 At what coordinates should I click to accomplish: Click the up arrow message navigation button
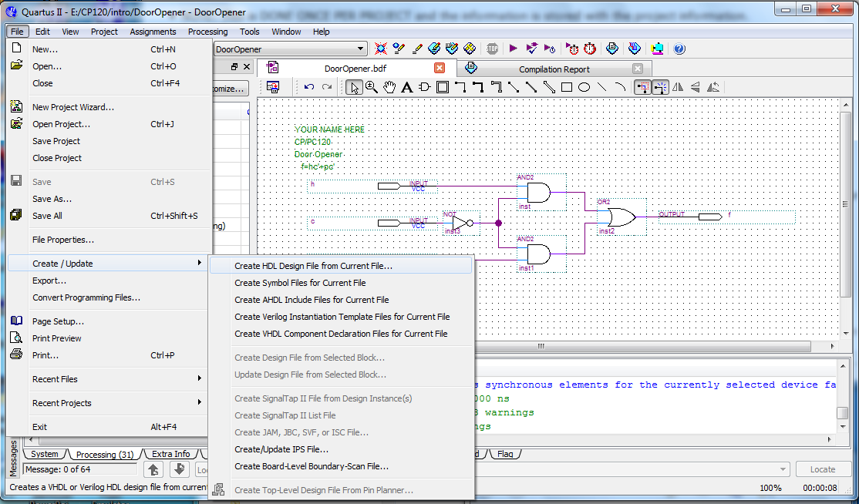(153, 469)
